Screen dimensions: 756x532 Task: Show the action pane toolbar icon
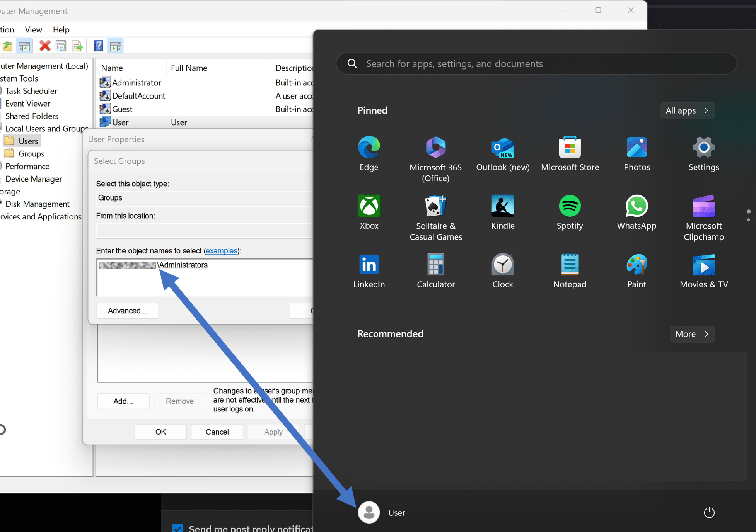[115, 46]
